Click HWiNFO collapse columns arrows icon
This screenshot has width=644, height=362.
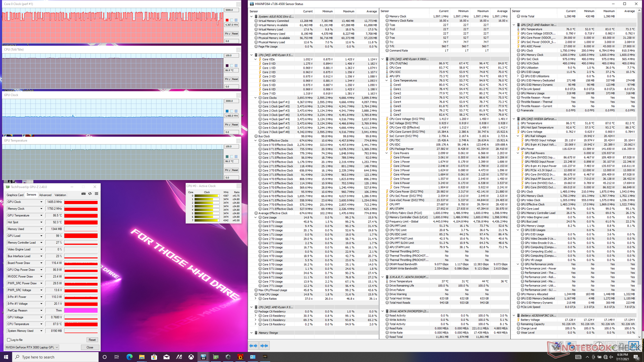tap(264, 346)
